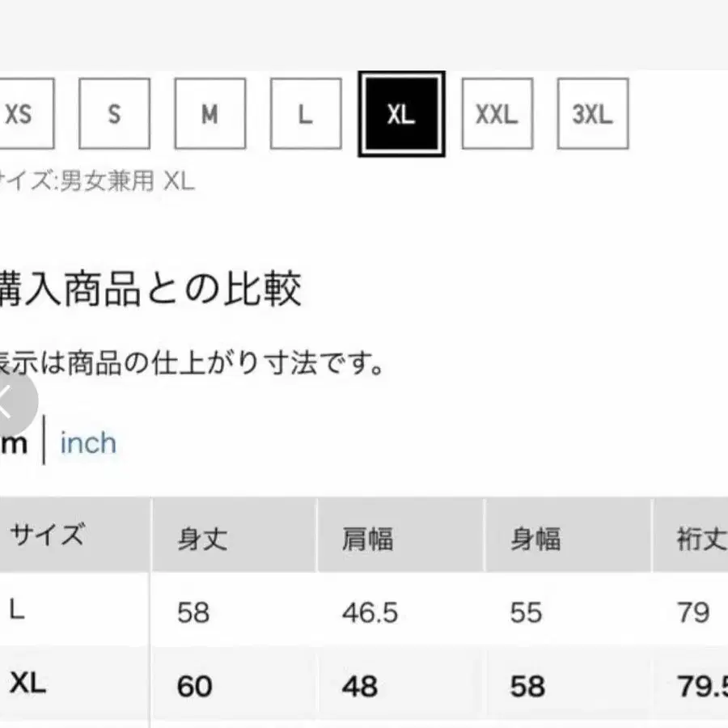The image size is (728, 728).
Task: Select the XXL size option
Action: point(497,115)
